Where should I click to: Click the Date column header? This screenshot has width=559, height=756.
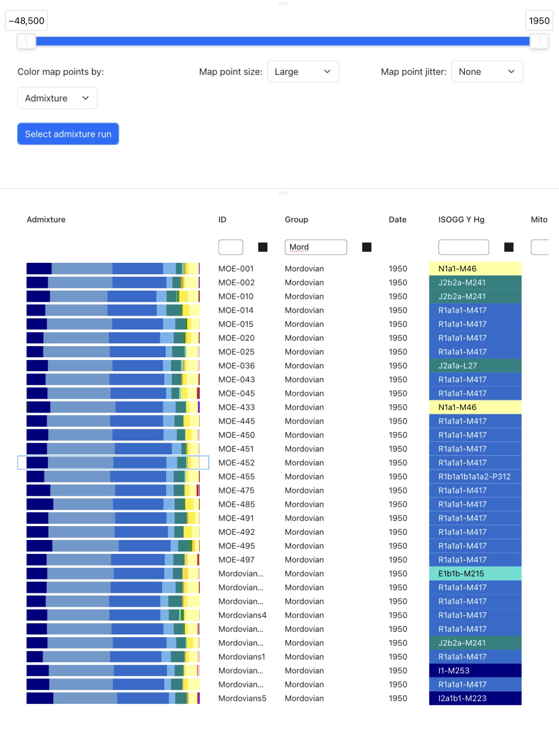pos(397,220)
